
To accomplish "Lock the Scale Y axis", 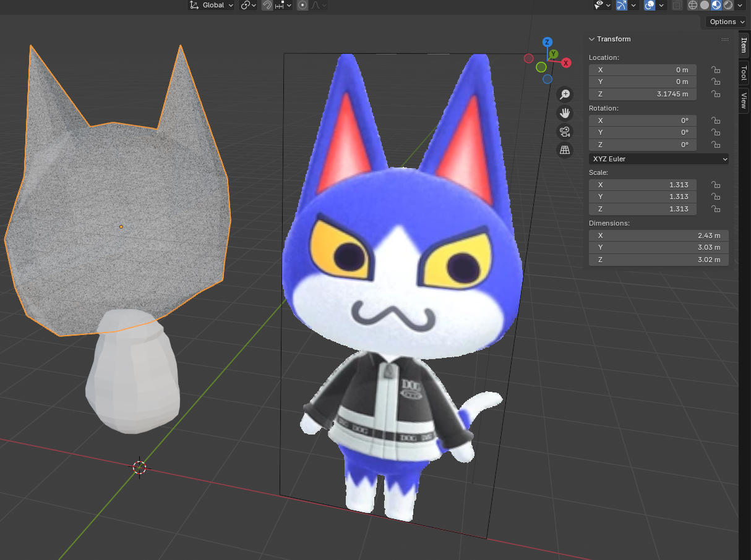I will point(715,197).
